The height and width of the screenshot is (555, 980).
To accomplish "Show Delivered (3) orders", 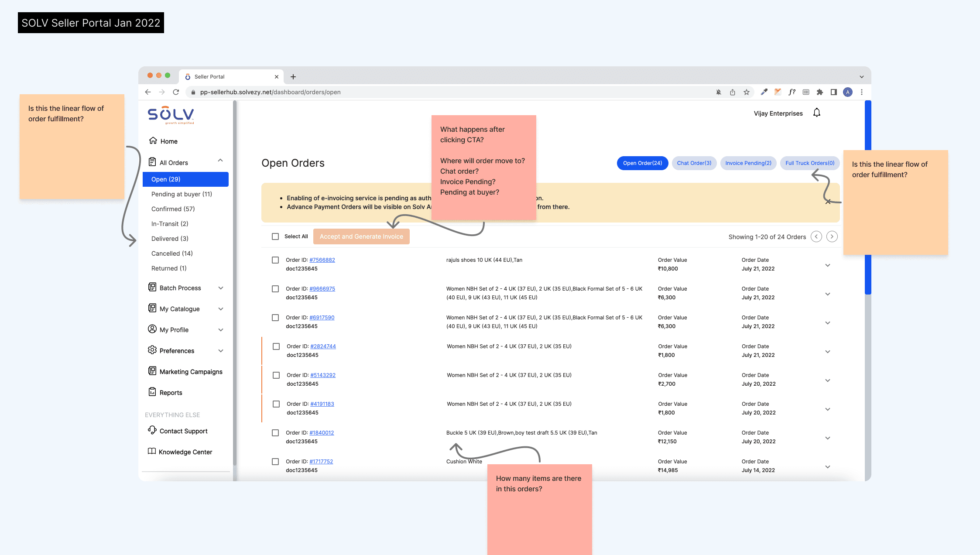I will click(170, 239).
